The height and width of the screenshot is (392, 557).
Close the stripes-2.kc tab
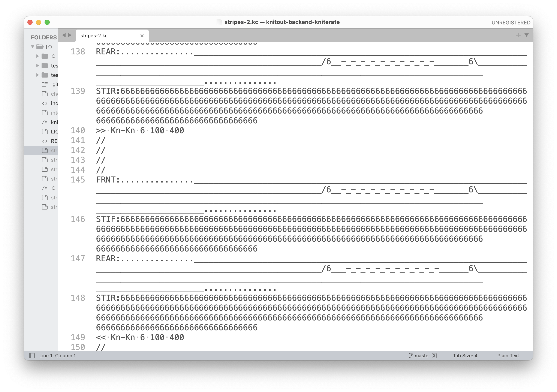142,36
